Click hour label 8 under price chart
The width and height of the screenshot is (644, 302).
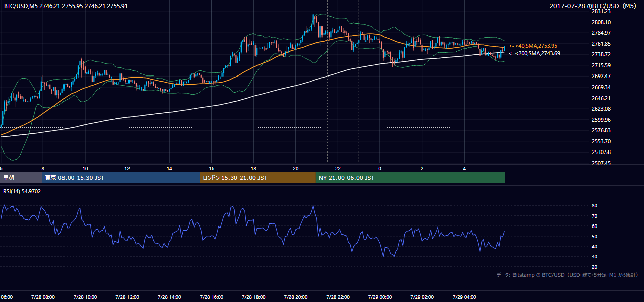pos(43,169)
